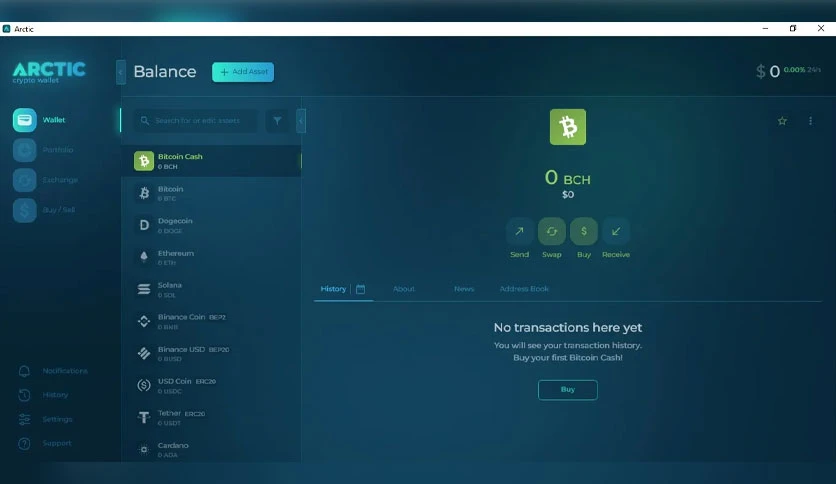
Task: Select the Dogecoin asset name
Action: (x=175, y=221)
